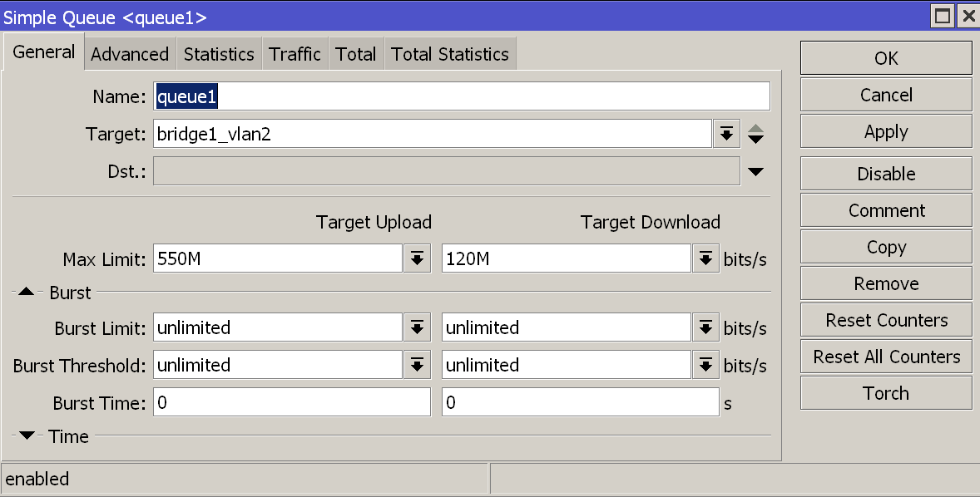Disable this simple queue
Screen dimensions: 980x497
[886, 174]
